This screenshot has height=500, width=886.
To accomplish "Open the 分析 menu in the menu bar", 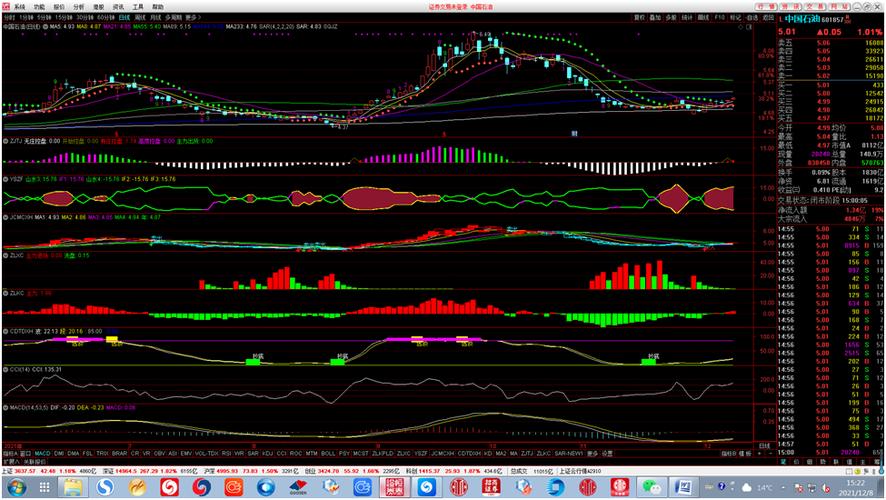I will 77,6.
